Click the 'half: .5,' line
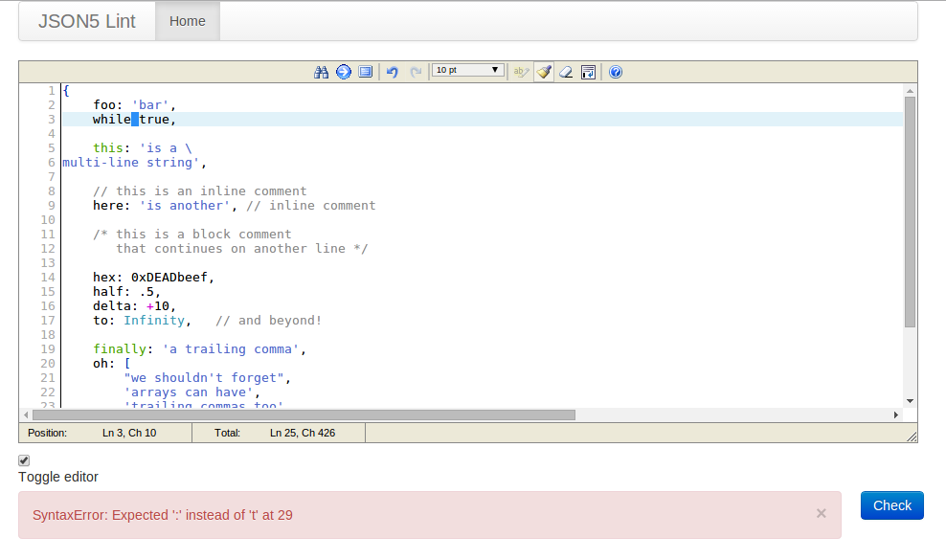The height and width of the screenshot is (560, 946). coord(126,292)
